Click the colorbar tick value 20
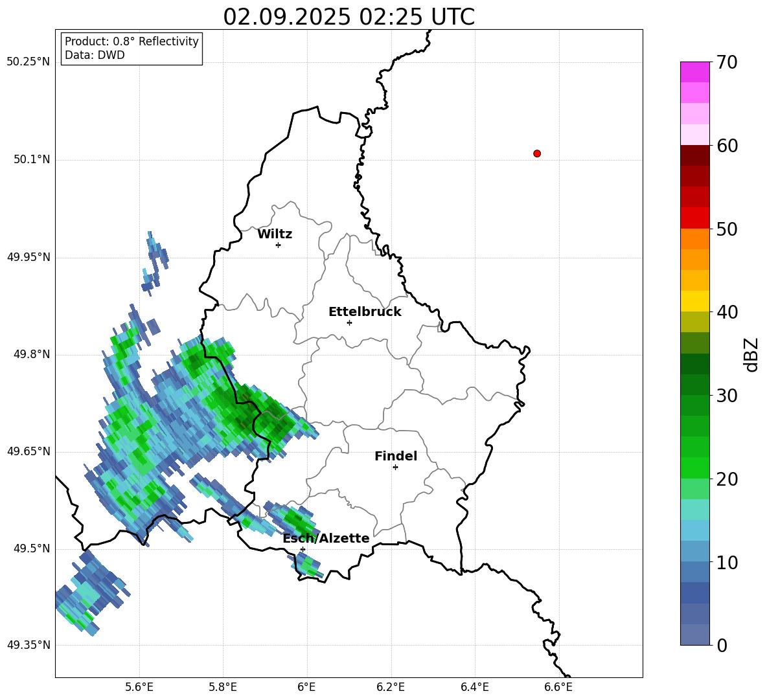Viewport: 767px width, 700px height. (x=727, y=480)
